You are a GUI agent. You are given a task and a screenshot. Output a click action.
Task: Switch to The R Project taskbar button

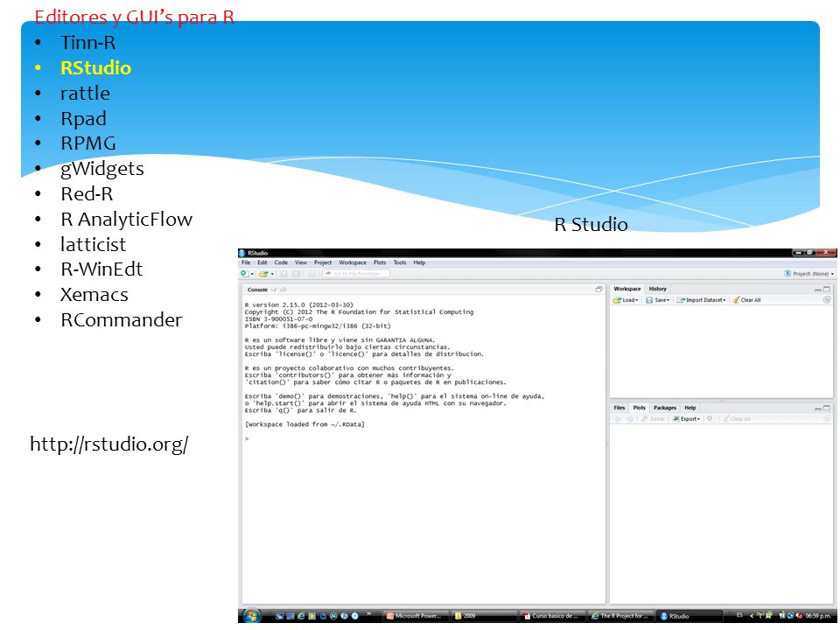(619, 616)
